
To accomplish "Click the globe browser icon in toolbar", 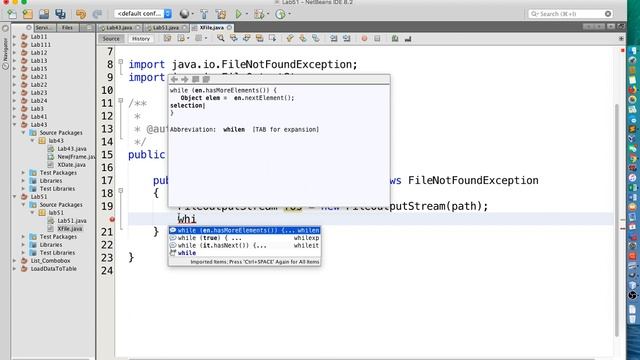I will click(184, 14).
